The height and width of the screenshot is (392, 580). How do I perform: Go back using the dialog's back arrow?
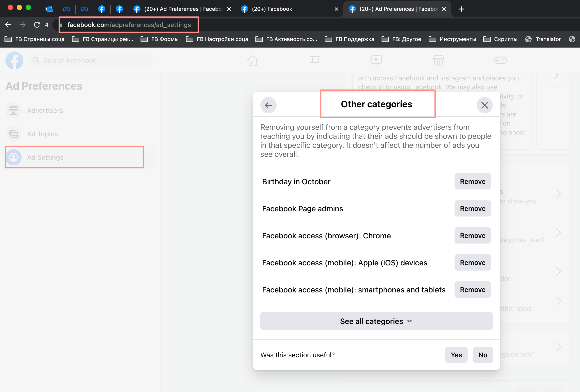point(268,105)
